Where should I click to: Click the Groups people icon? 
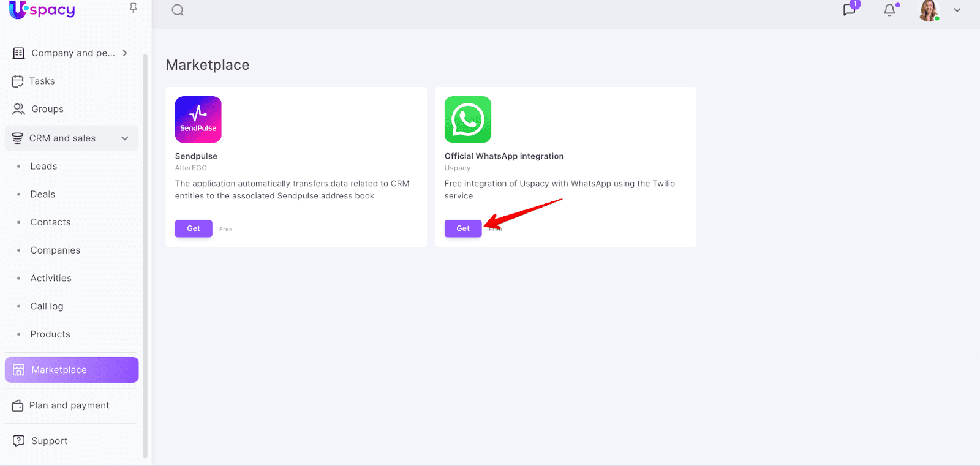pos(19,109)
